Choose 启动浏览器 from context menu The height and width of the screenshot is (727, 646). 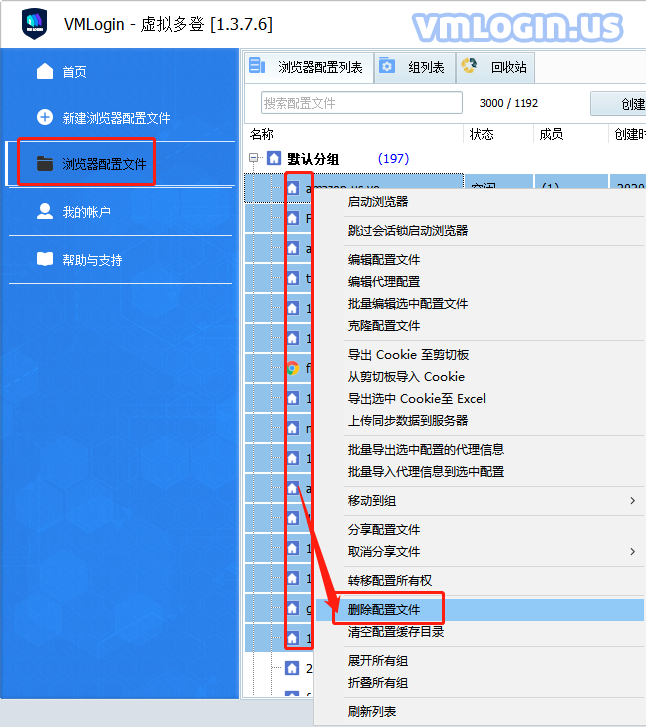pos(378,202)
